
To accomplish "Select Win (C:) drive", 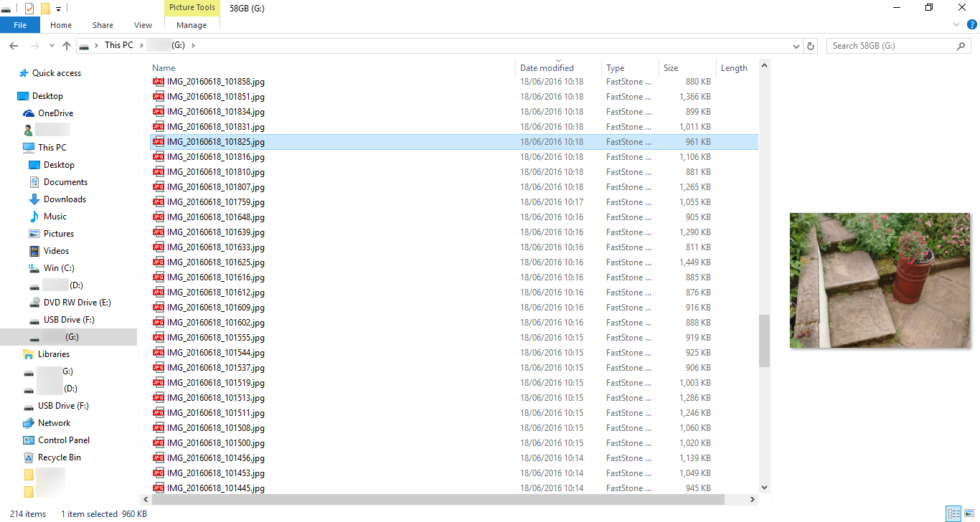I will coord(59,268).
